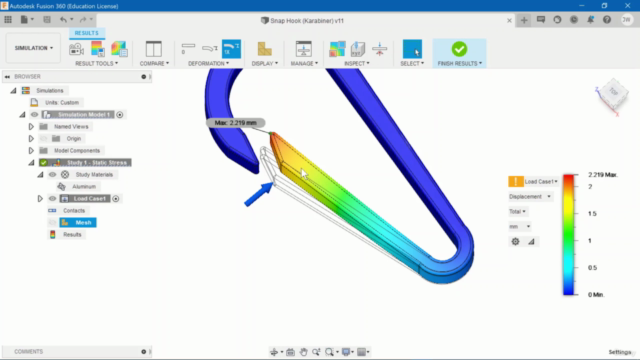Click the Animate results camera icon
This screenshot has height=360, width=640.
[76, 49]
